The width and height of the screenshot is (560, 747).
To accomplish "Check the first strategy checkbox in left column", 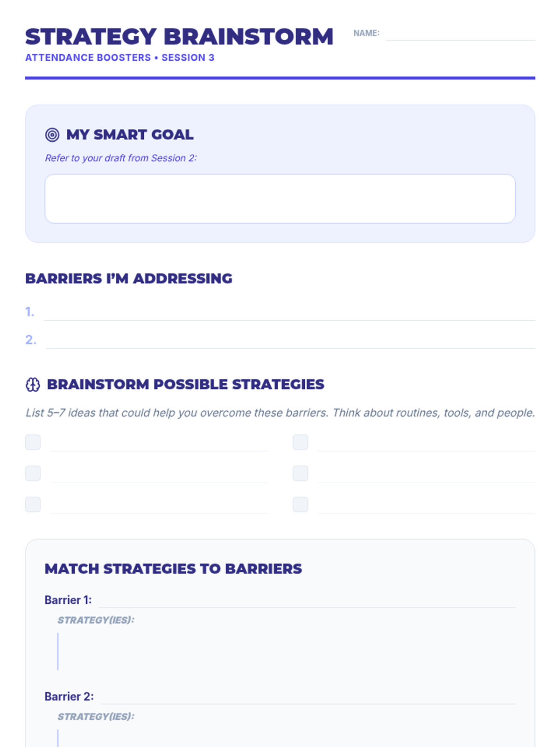I will click(33, 442).
